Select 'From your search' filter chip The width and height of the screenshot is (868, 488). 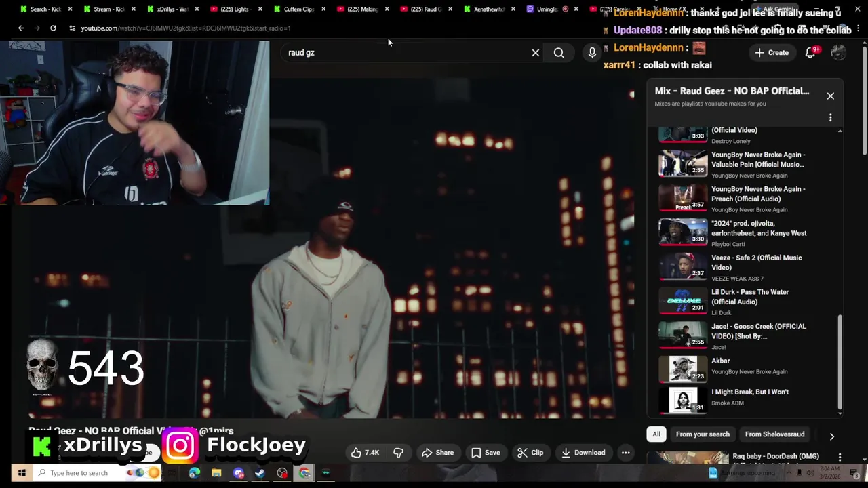(703, 434)
